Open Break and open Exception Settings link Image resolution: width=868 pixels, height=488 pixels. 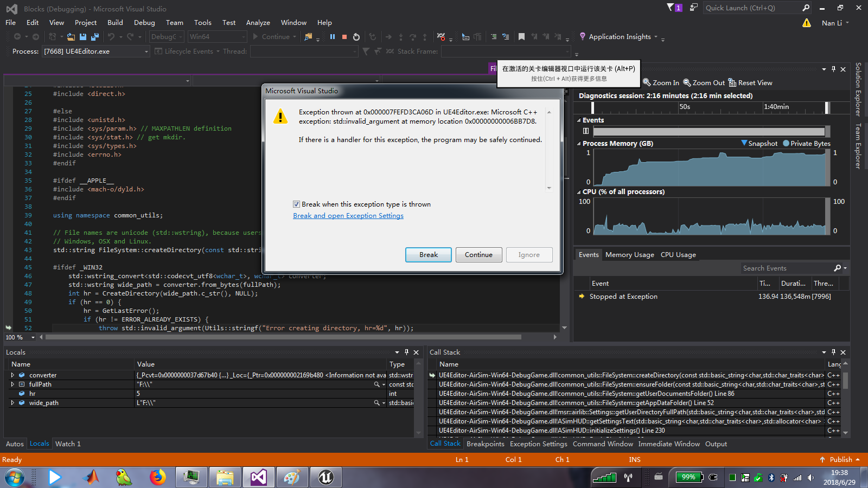tap(348, 215)
